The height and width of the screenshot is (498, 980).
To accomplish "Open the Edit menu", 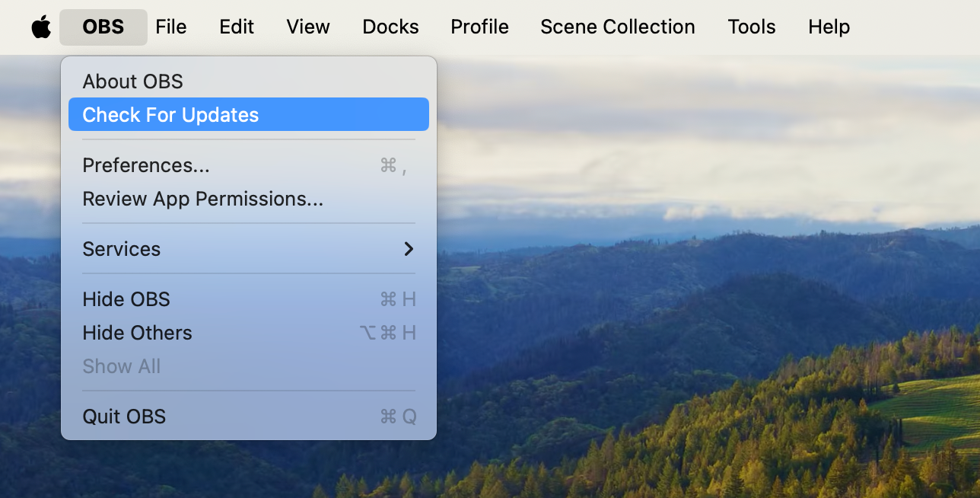I will point(236,27).
